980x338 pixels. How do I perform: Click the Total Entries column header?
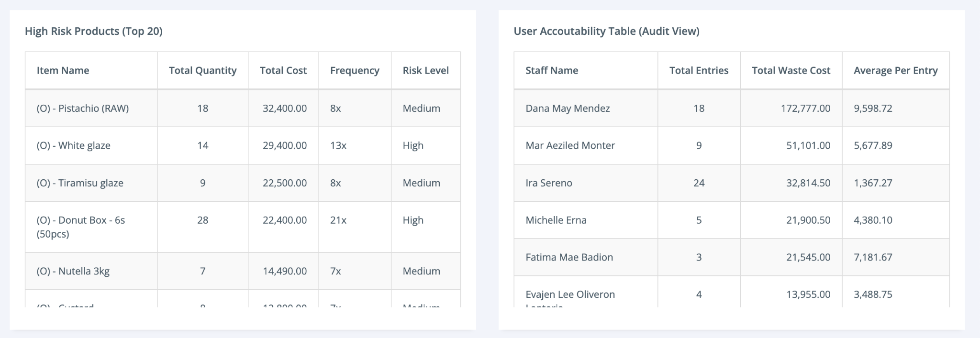point(699,70)
